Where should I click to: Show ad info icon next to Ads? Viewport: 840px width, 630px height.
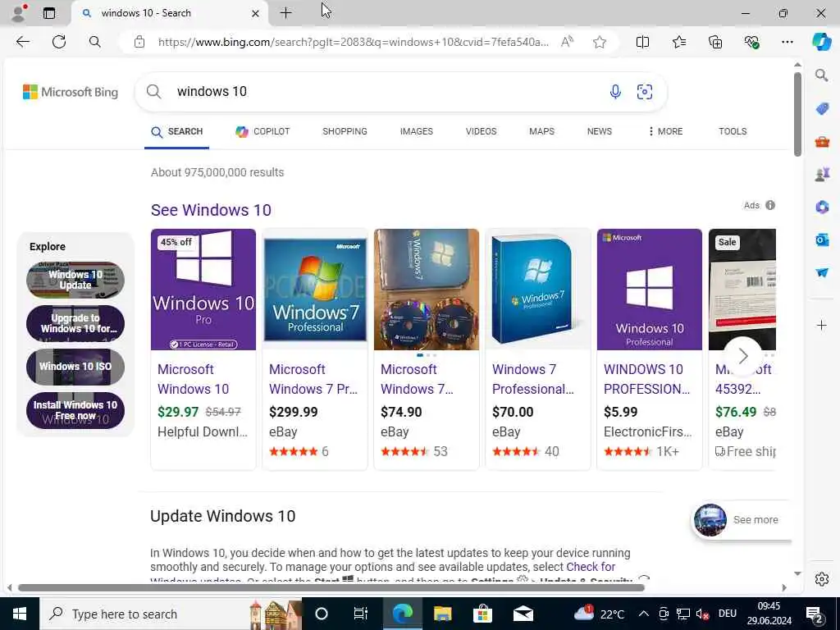click(x=770, y=205)
